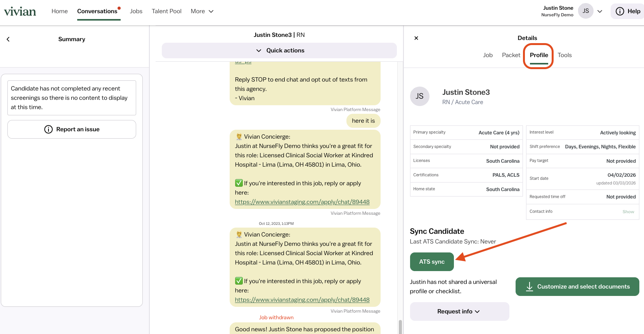This screenshot has height=334, width=644.
Task: Click the 'Candidate has not completed' summary note
Action: tap(72, 98)
